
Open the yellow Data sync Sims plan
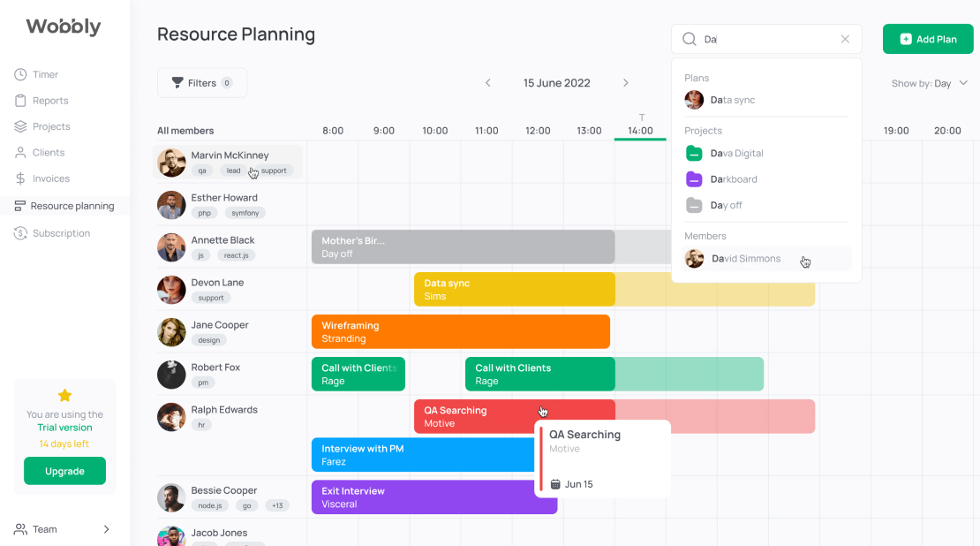click(515, 290)
